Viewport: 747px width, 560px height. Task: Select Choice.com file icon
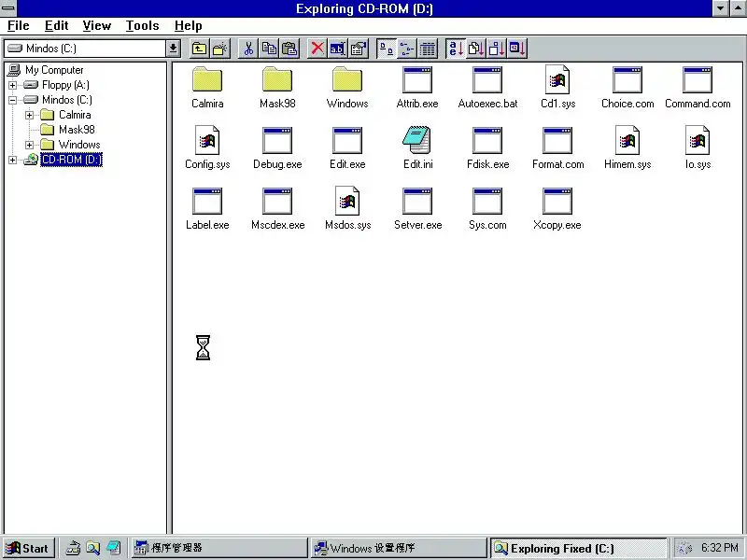click(627, 88)
